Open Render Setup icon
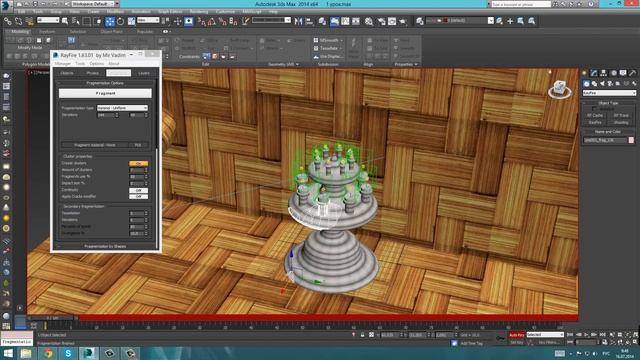 pos(382,21)
